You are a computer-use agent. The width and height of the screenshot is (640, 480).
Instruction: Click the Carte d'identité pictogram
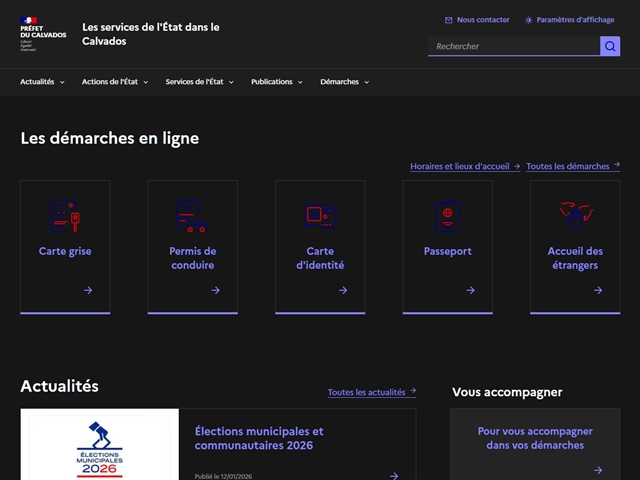(x=320, y=215)
